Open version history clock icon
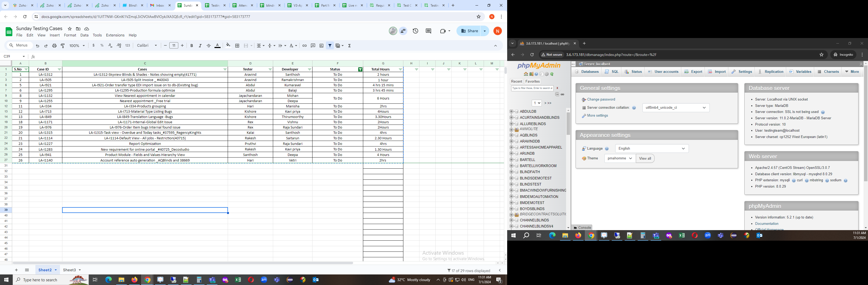868x285 pixels. pyautogui.click(x=416, y=31)
